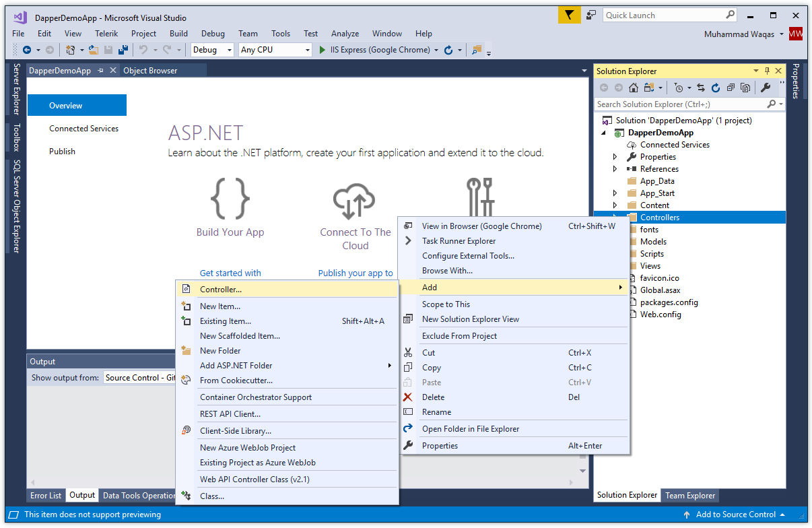The height and width of the screenshot is (528, 812).
Task: Expand the App_Start folder
Action: coord(615,193)
